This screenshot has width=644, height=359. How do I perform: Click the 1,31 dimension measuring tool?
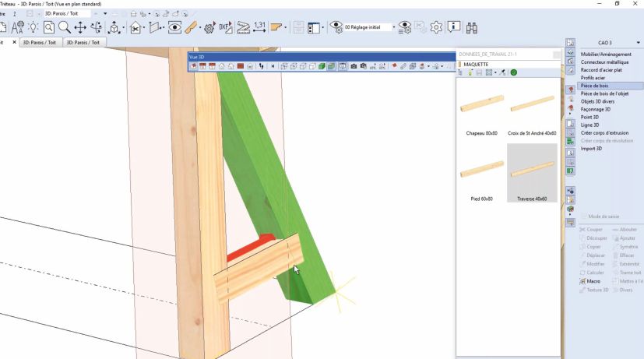[x=259, y=27]
